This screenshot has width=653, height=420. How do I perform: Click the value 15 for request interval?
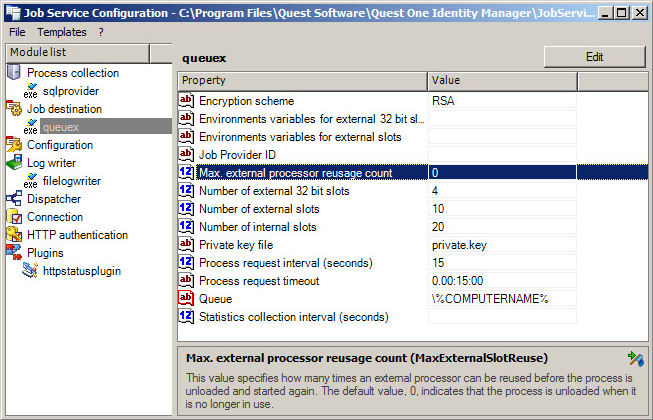[x=502, y=262]
